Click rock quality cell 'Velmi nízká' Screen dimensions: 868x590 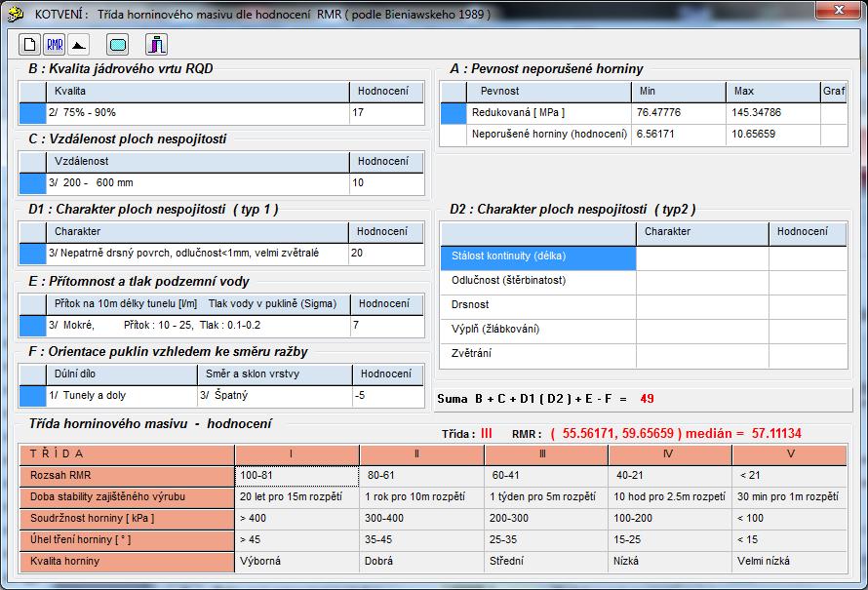click(790, 561)
